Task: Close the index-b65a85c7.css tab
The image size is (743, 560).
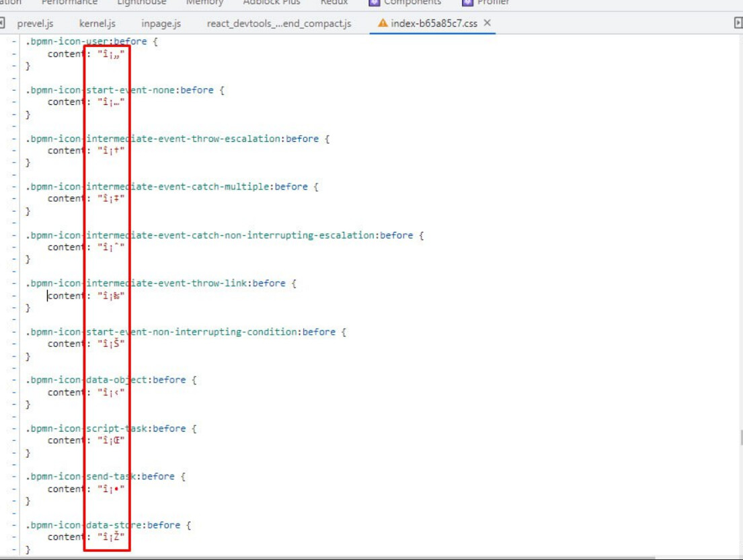Action: tap(487, 23)
